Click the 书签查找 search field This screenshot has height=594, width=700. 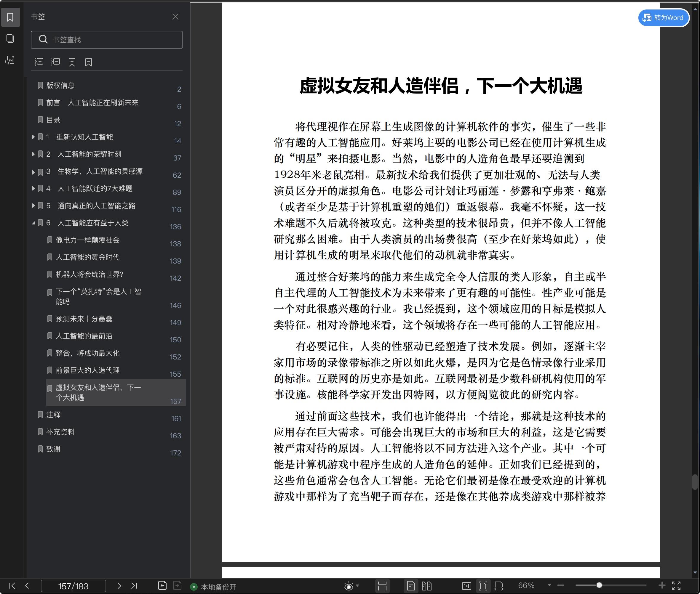click(x=106, y=40)
